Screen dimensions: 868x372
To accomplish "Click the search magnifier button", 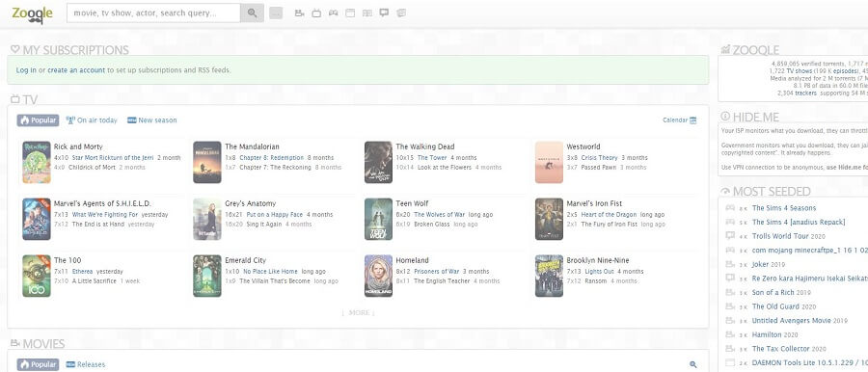I will 252,13.
